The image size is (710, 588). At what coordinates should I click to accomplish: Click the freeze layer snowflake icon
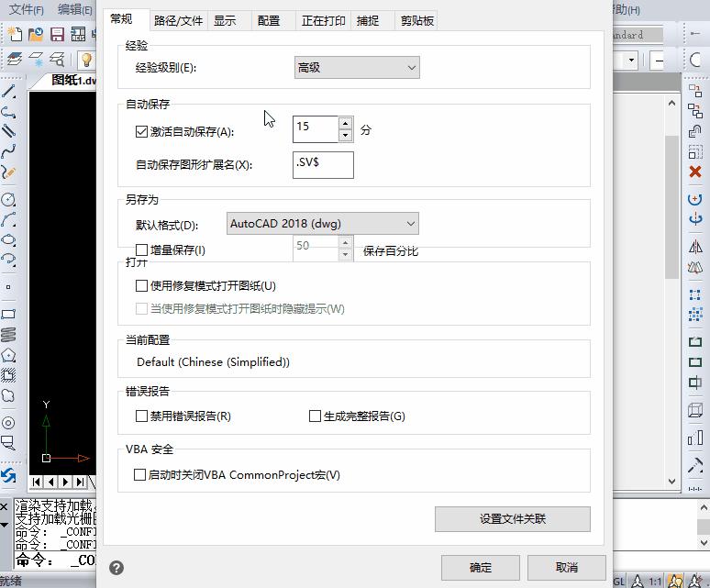click(36, 60)
